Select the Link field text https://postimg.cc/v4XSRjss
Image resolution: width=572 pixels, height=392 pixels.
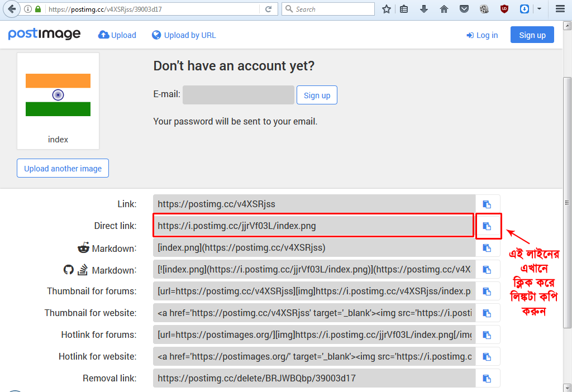pyautogui.click(x=314, y=204)
